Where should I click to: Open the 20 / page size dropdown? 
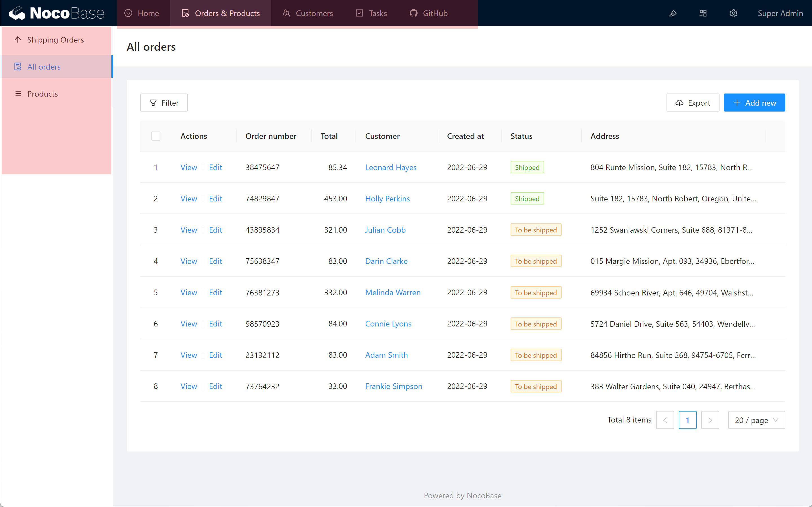(x=756, y=420)
